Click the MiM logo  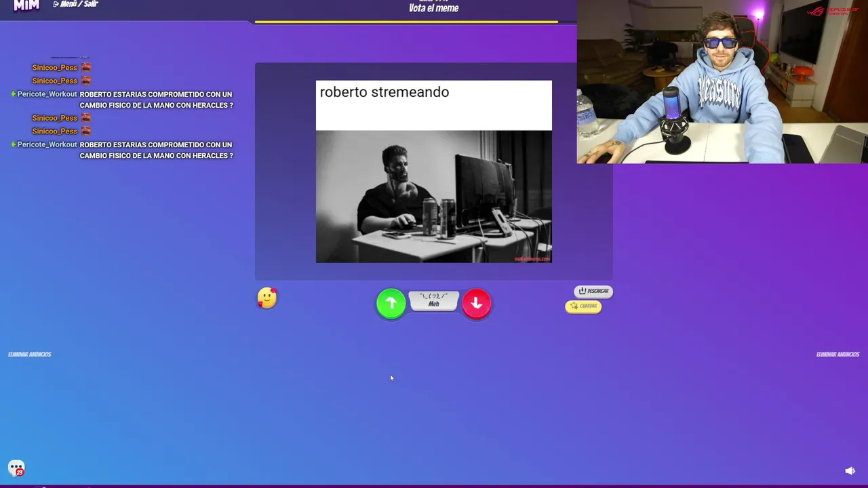(26, 5)
